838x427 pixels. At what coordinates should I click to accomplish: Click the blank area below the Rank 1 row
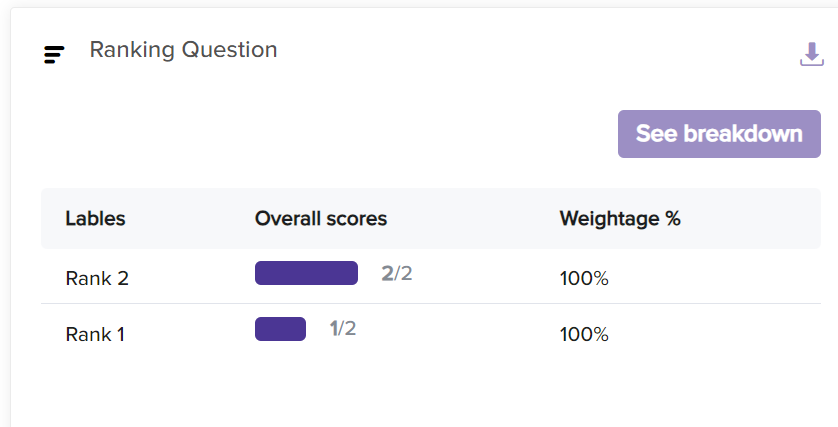click(430, 390)
